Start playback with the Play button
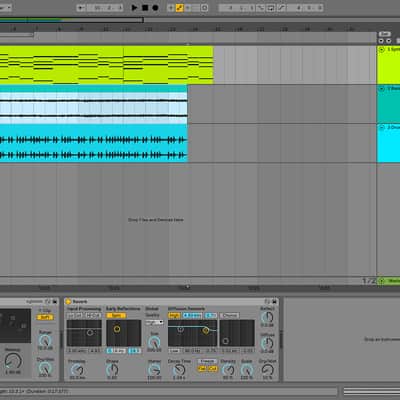 coord(134,7)
